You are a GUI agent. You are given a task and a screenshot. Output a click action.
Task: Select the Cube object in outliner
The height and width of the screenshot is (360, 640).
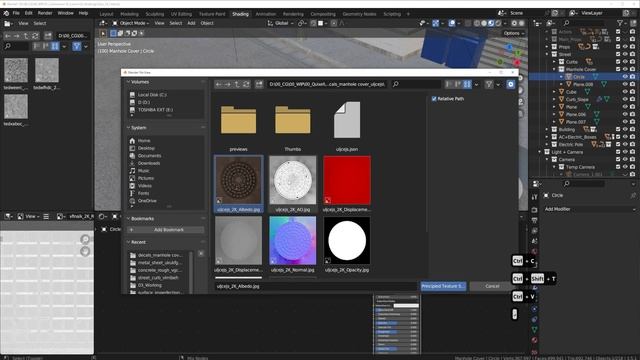click(x=571, y=92)
